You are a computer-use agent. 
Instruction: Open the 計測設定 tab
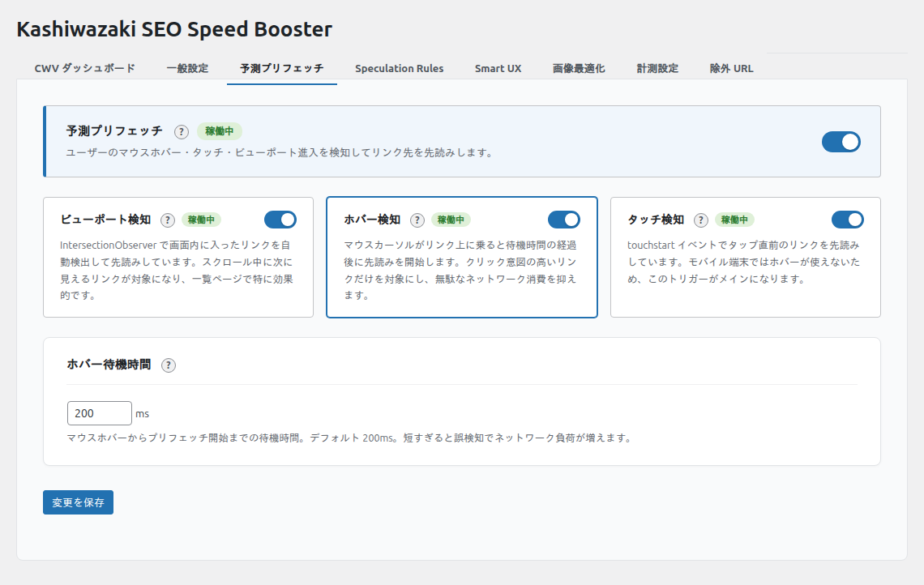click(657, 68)
